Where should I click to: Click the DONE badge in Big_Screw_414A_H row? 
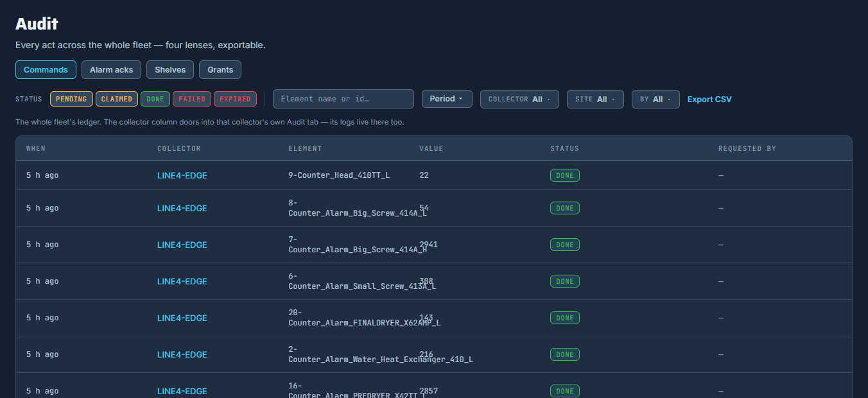[x=565, y=245]
